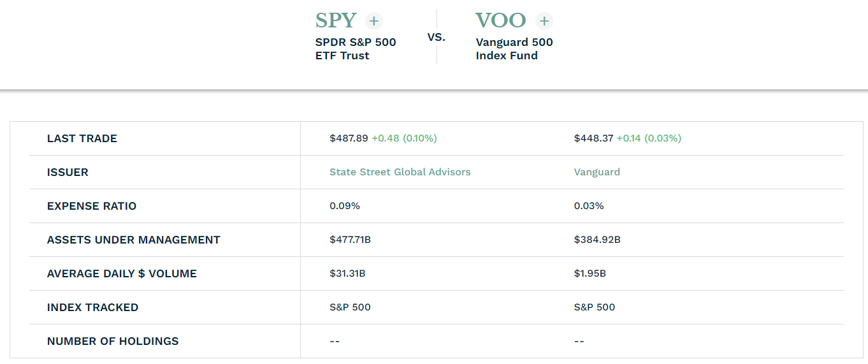The height and width of the screenshot is (364, 868).
Task: Select the EXPENSE RATIO row label
Action: click(92, 206)
